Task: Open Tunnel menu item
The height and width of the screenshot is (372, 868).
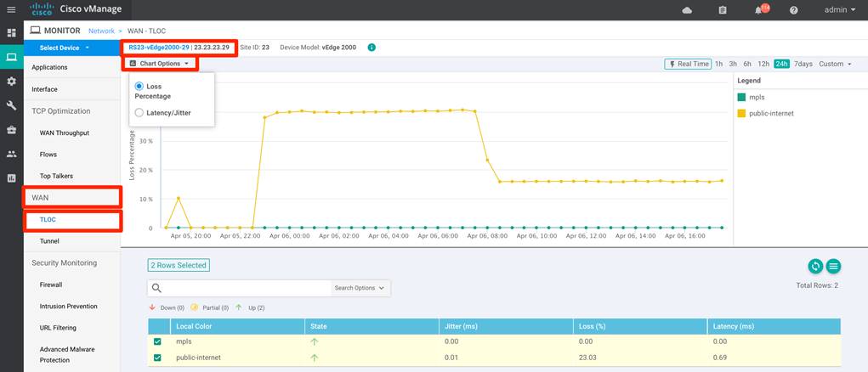Action: [x=49, y=241]
